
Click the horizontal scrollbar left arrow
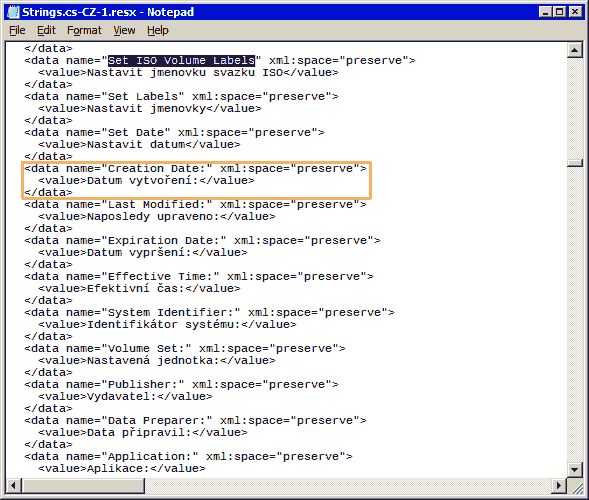tap(14, 485)
